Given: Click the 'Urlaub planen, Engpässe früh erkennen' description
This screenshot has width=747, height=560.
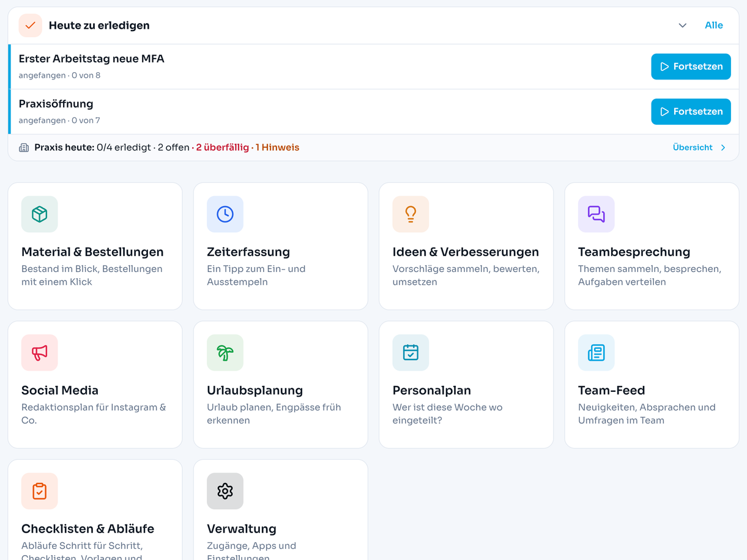Looking at the screenshot, I should [x=274, y=414].
